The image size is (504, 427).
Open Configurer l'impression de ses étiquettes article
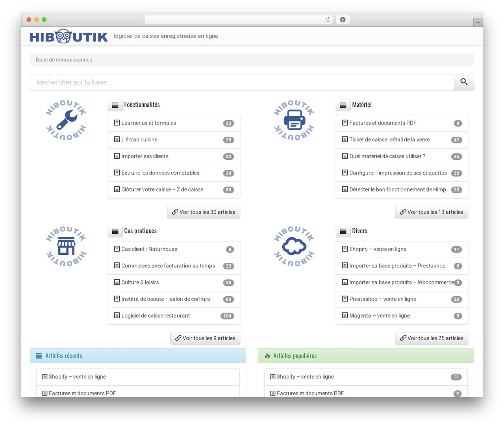pyautogui.click(x=402, y=173)
